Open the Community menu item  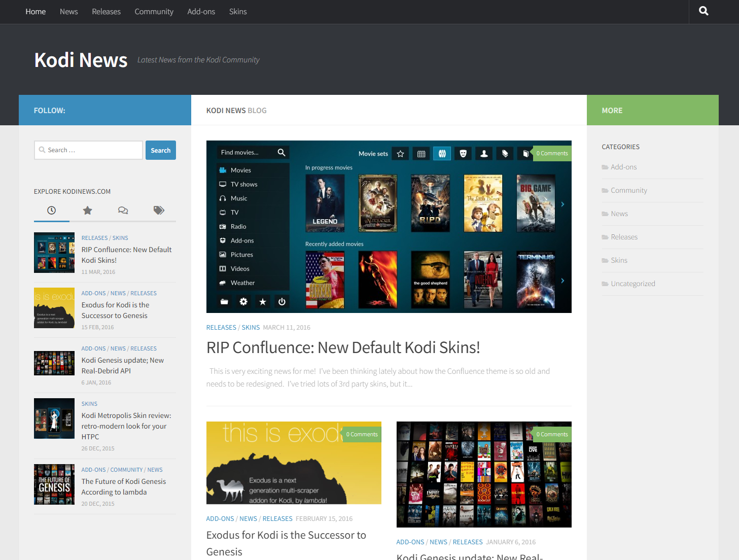click(x=154, y=11)
